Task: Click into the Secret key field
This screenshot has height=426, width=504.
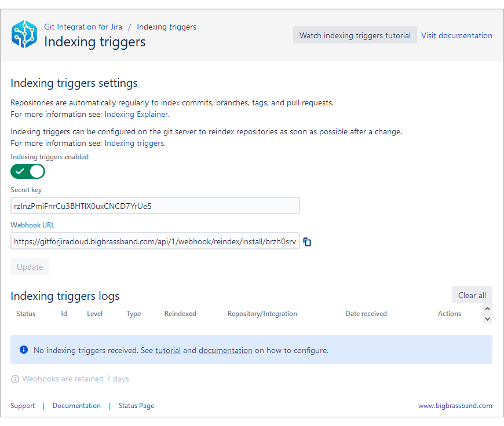Action: (x=155, y=205)
